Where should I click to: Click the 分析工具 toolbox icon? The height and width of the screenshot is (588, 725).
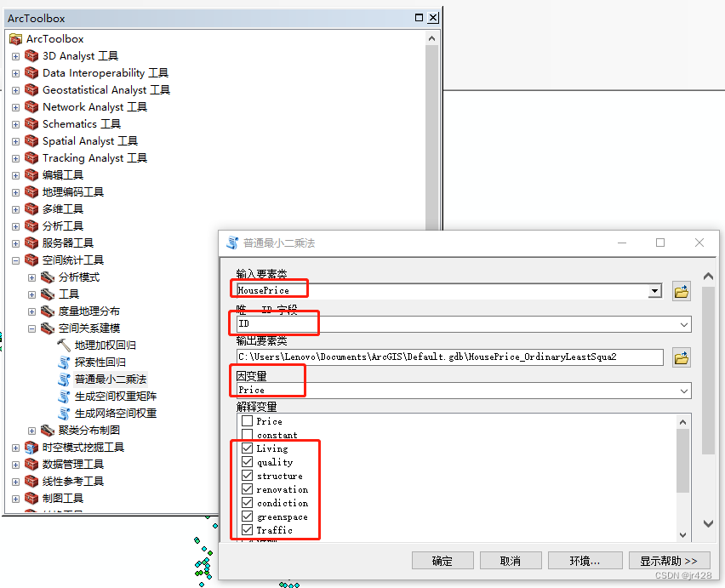tap(31, 226)
